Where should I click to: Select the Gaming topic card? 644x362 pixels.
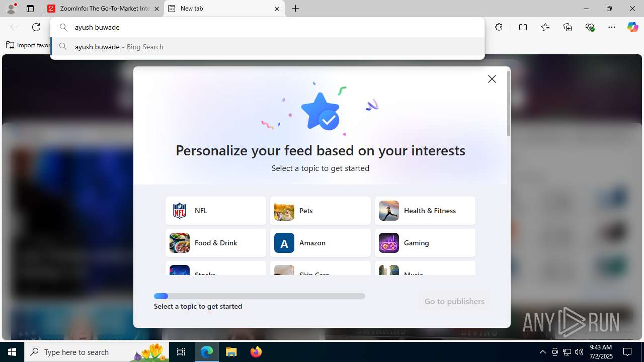pyautogui.click(x=425, y=243)
